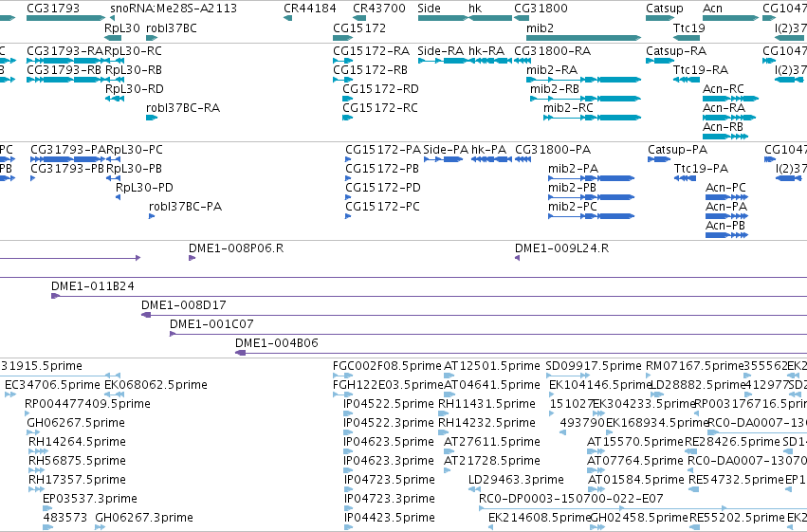Open the Ttc19-PA protein feature
This screenshot has width=807, height=532.
[x=685, y=178]
